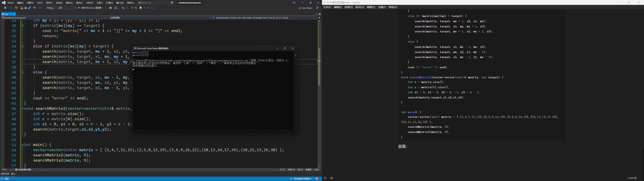Screen dimensions: 644x181
Task: Open Typora's 格式(O) menu
Action: pos(360,7)
